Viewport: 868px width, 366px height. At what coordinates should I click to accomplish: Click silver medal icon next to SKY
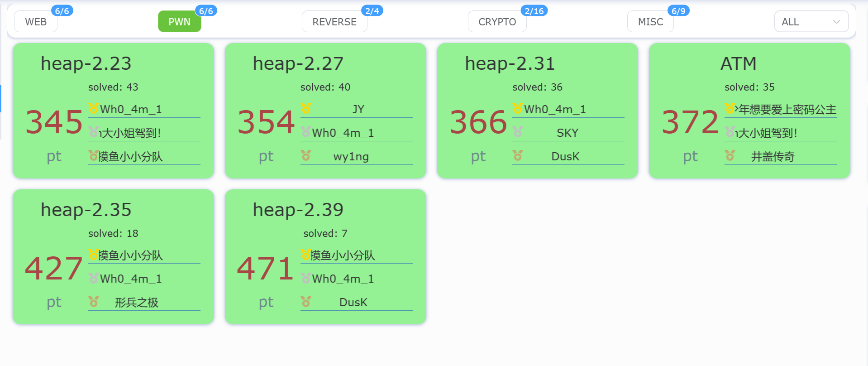click(x=518, y=132)
